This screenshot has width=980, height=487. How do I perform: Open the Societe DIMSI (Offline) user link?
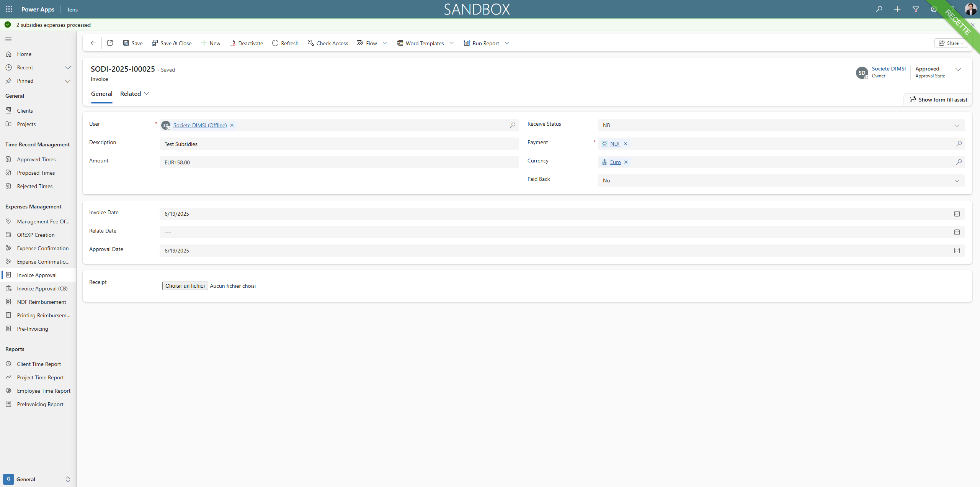tap(200, 125)
